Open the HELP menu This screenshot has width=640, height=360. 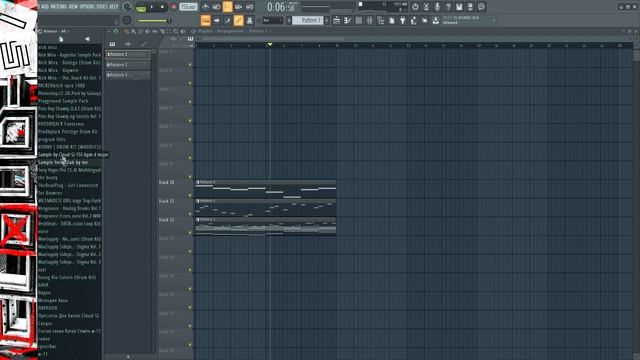[113, 7]
